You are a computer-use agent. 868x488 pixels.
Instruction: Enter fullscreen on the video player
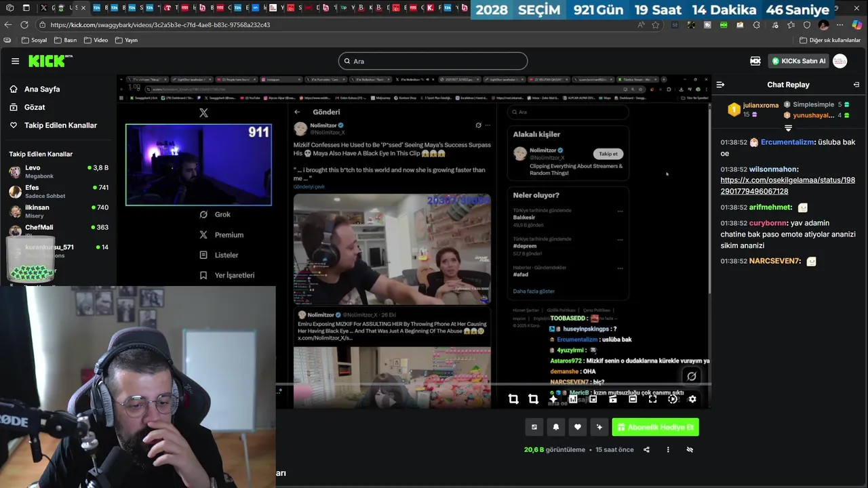click(652, 399)
